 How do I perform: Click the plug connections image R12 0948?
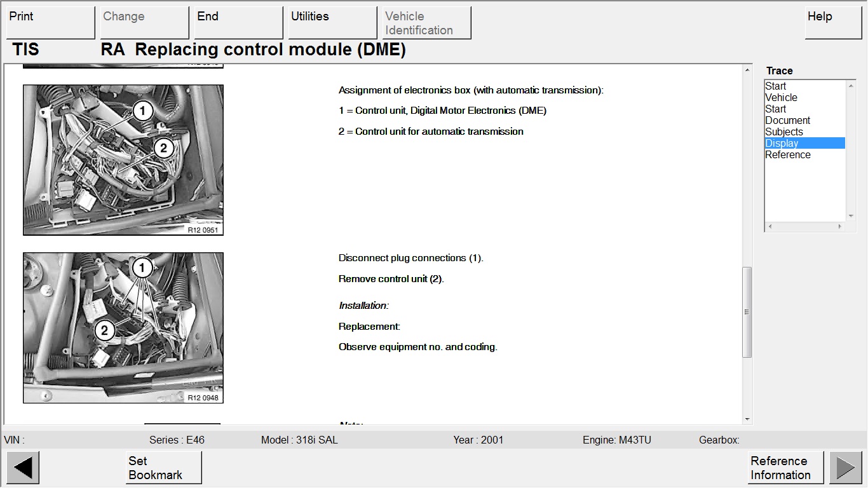click(123, 328)
